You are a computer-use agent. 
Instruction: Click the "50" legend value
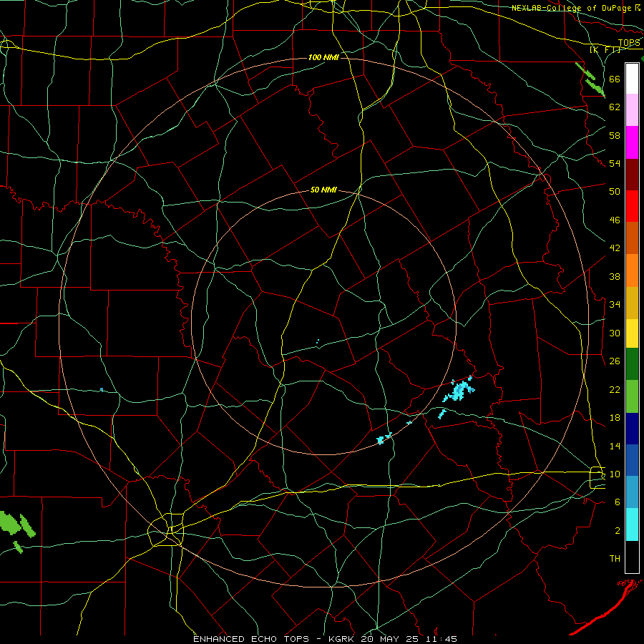click(615, 192)
